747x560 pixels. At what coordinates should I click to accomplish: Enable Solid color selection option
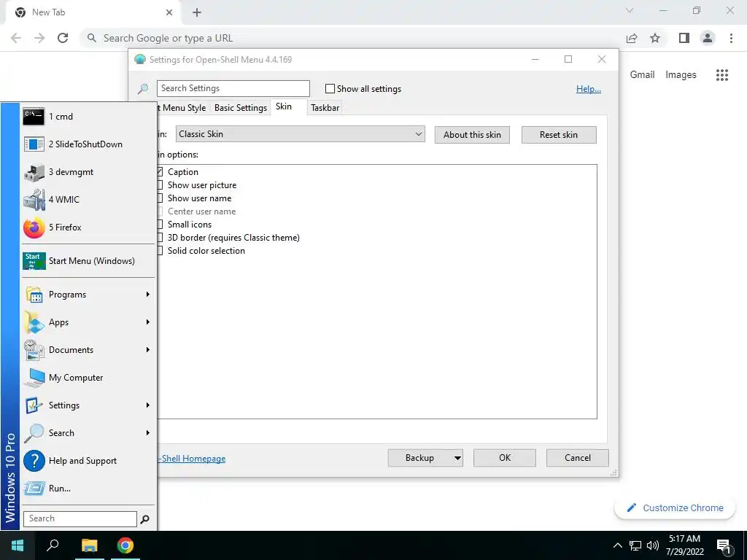pos(160,251)
